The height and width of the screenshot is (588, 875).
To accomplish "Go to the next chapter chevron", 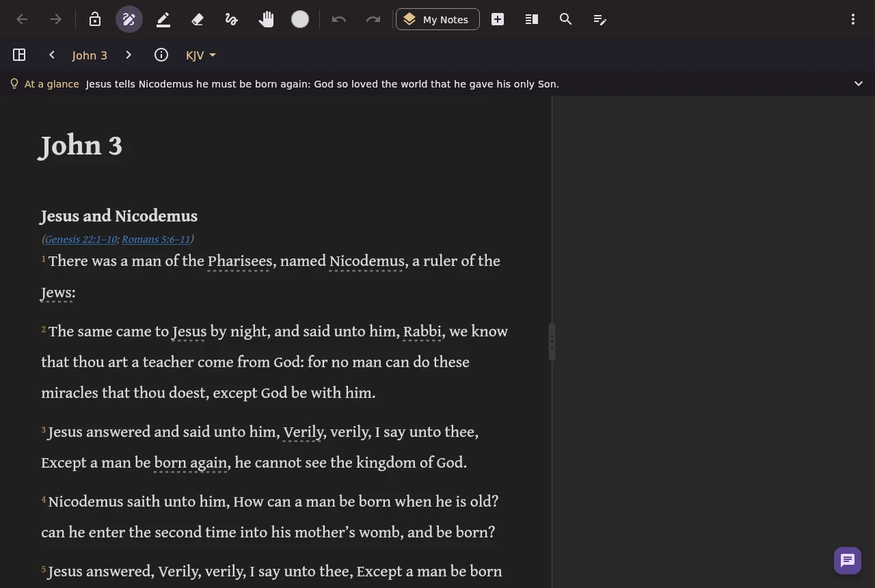I will tap(129, 55).
